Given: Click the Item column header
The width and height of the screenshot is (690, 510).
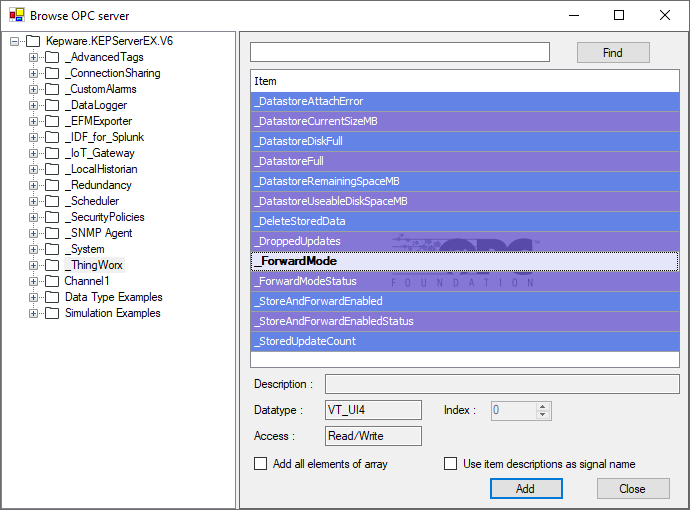Looking at the screenshot, I should point(465,81).
